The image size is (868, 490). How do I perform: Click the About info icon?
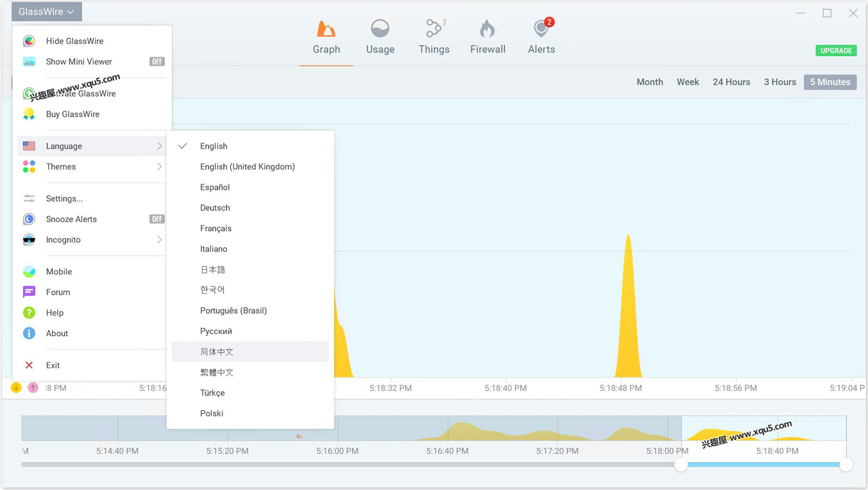29,333
